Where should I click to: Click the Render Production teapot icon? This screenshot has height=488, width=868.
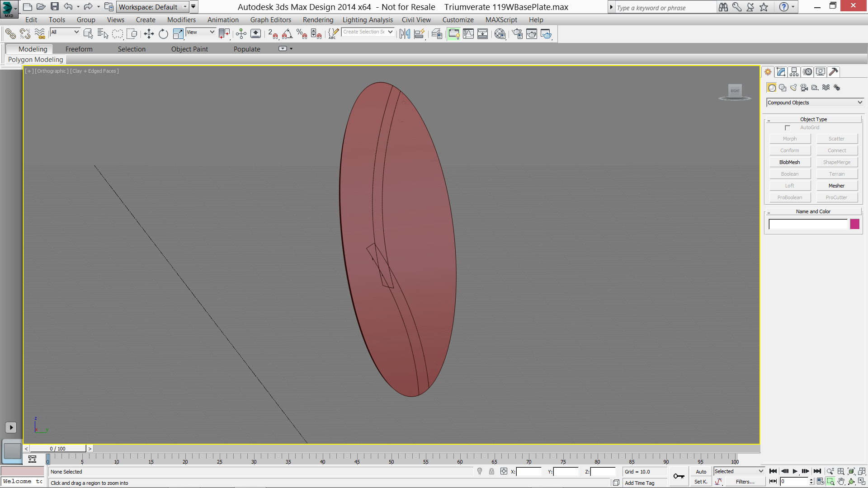pyautogui.click(x=546, y=33)
